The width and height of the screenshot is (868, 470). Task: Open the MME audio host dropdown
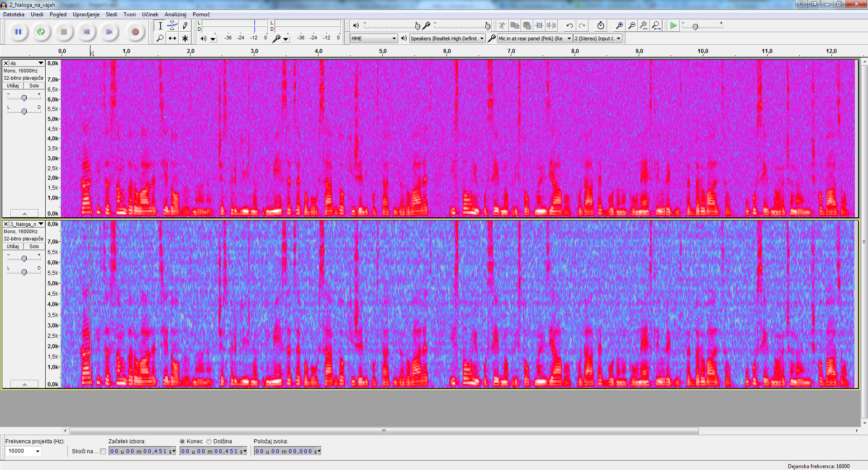click(x=374, y=38)
